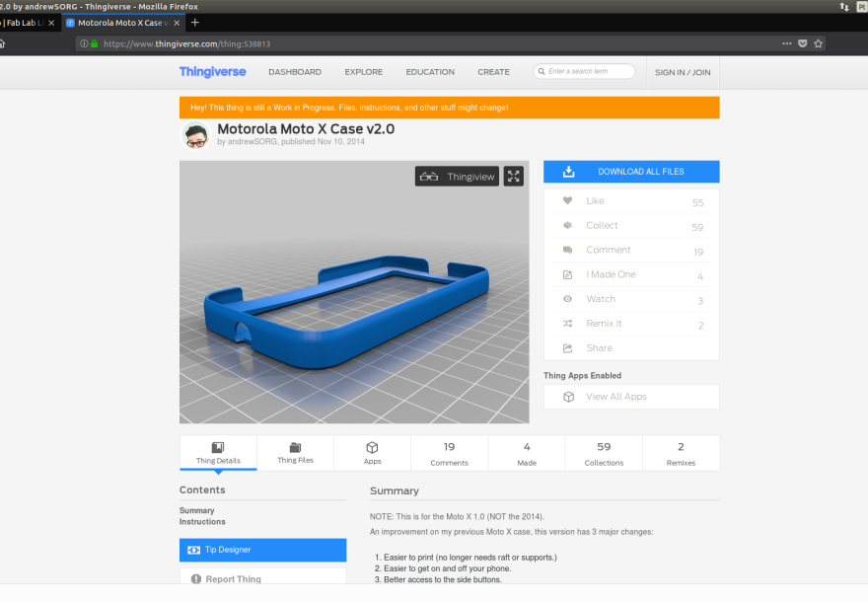The height and width of the screenshot is (602, 868).
Task: Click the fullscreen expand icon on preview
Action: 513,177
